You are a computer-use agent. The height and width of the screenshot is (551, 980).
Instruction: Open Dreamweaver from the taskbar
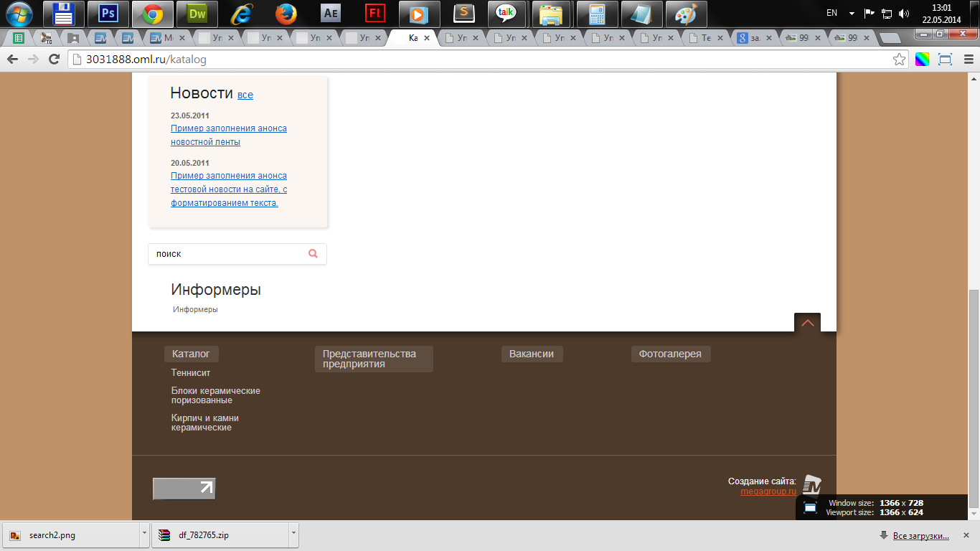197,14
